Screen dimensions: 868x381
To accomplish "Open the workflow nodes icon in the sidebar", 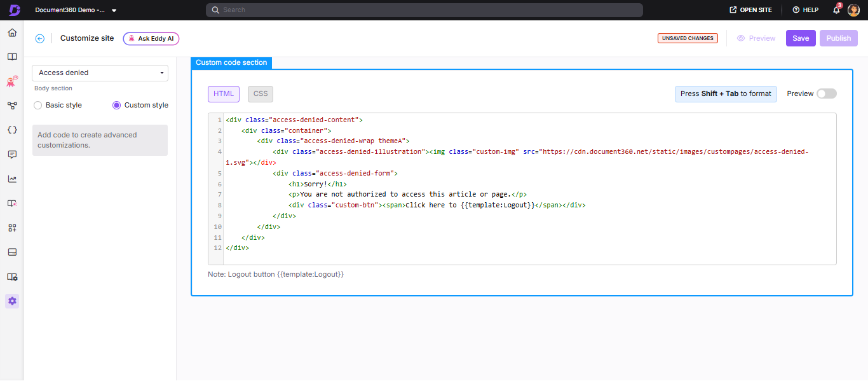I will 12,106.
